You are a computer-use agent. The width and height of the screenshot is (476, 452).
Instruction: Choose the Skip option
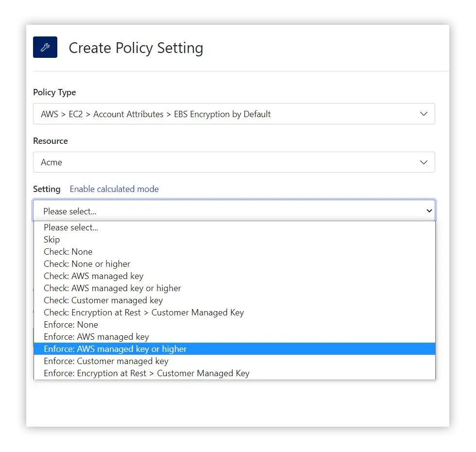point(234,239)
